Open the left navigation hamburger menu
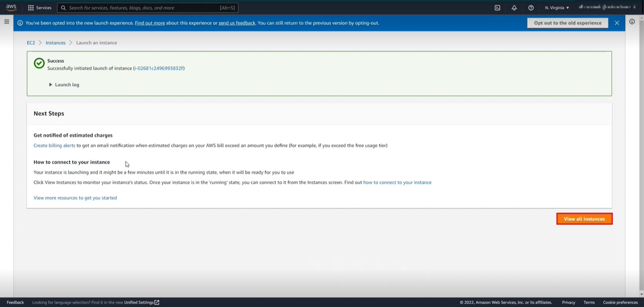 click(x=7, y=21)
